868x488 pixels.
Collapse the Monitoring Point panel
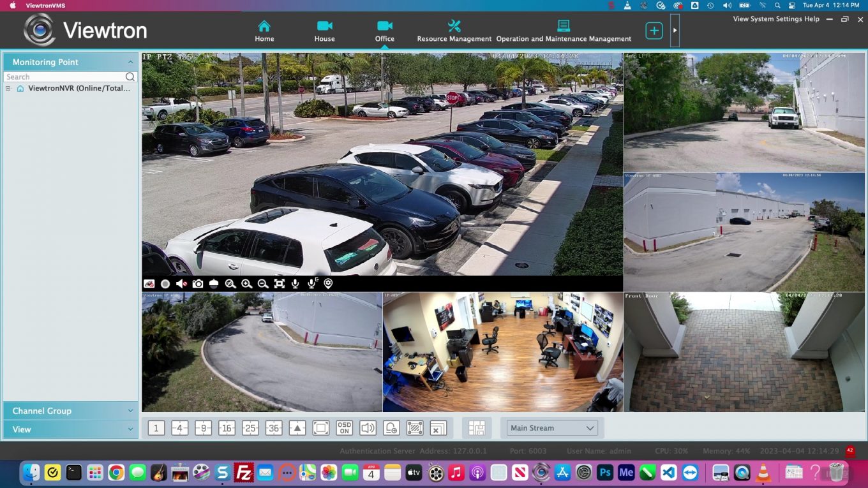130,62
